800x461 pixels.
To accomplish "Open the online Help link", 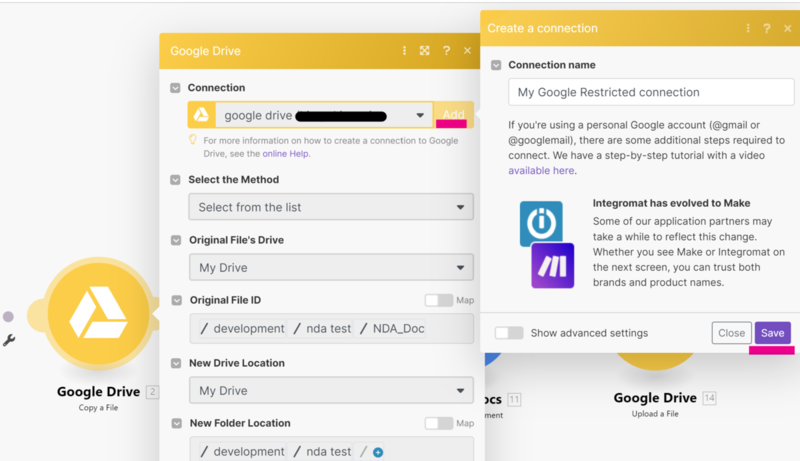I will (285, 153).
